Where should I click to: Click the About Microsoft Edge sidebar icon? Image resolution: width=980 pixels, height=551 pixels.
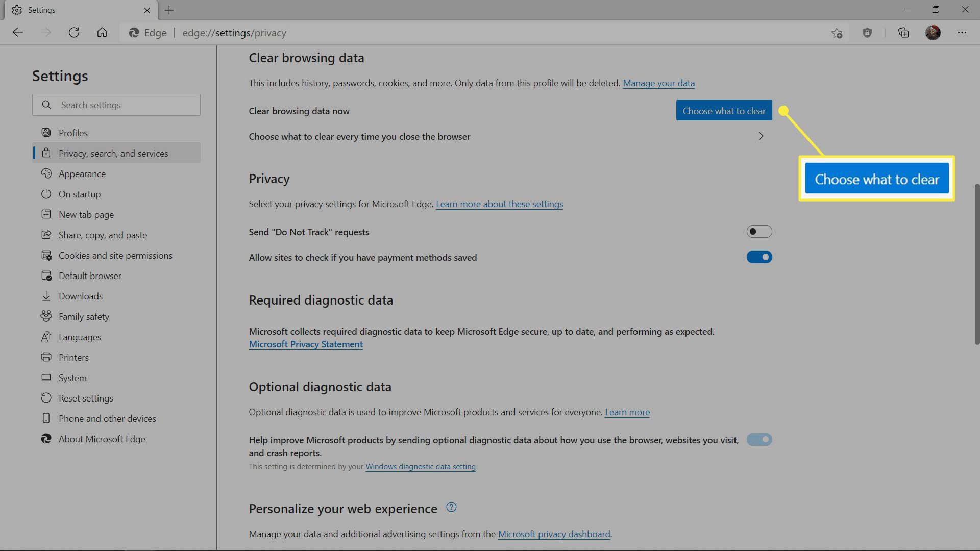click(46, 439)
